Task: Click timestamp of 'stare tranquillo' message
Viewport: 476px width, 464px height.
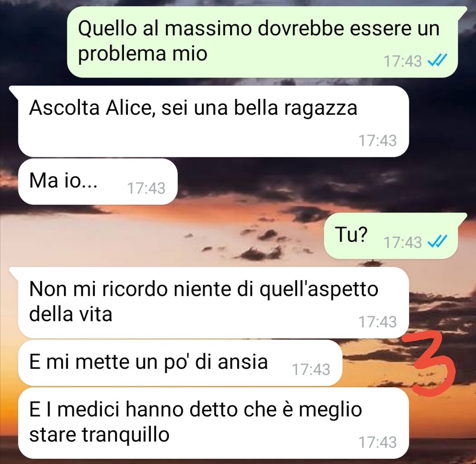Action: click(377, 442)
